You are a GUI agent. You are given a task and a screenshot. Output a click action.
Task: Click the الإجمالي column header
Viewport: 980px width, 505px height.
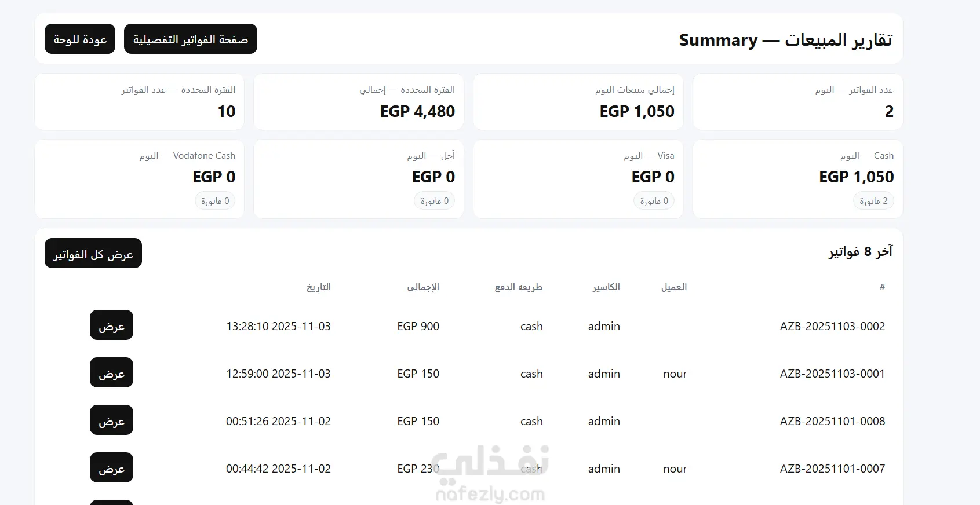tap(423, 287)
